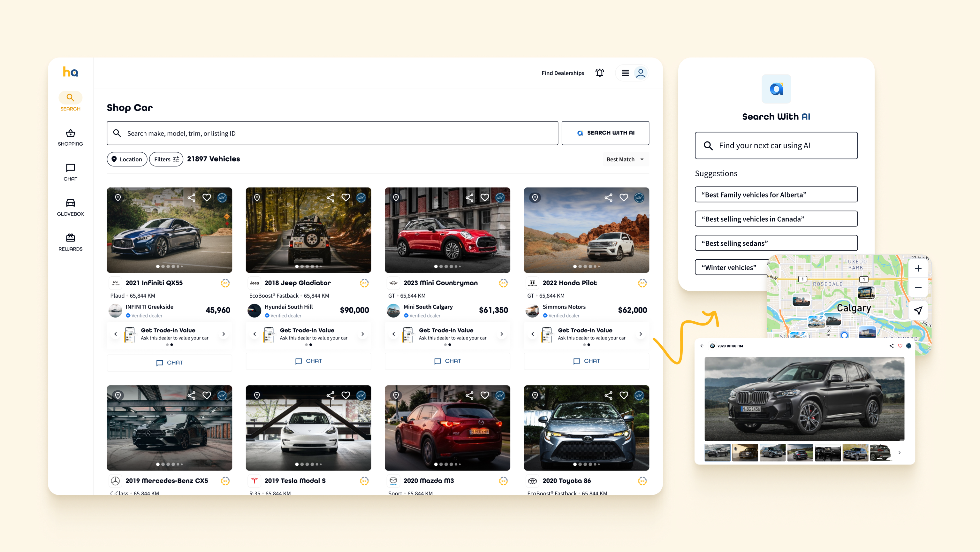Screen dimensions: 980x552
Task: Open Rewards in the sidebar
Action: (x=70, y=242)
